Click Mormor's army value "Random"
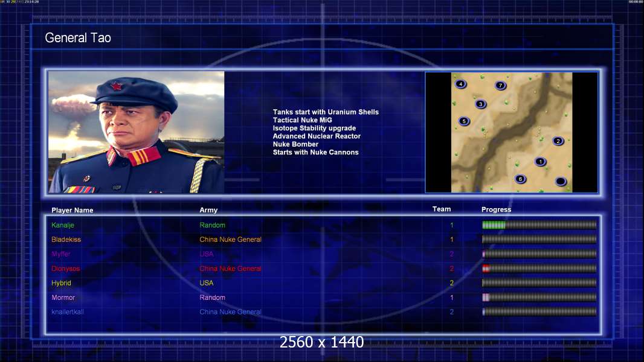 click(x=212, y=297)
